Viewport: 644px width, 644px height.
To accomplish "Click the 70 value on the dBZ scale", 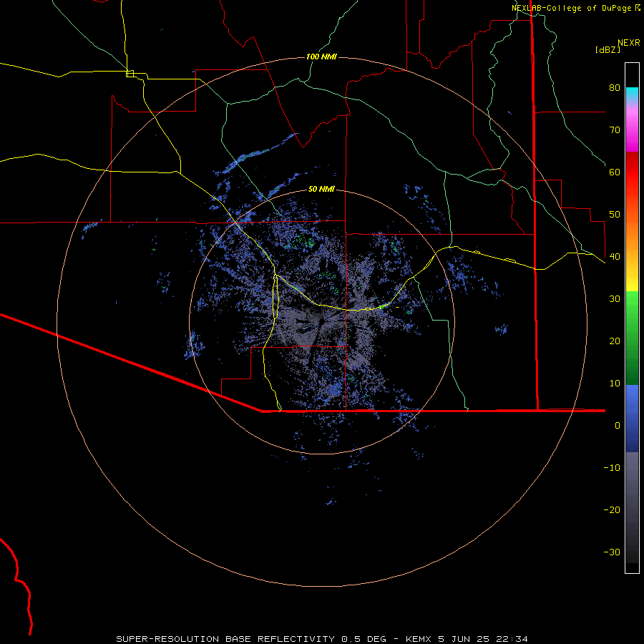I will coord(615,130).
